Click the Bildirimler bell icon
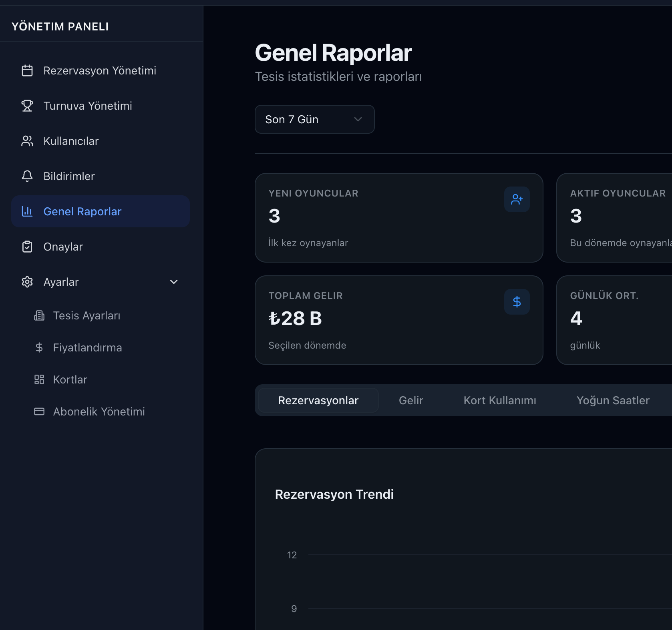 coord(27,176)
